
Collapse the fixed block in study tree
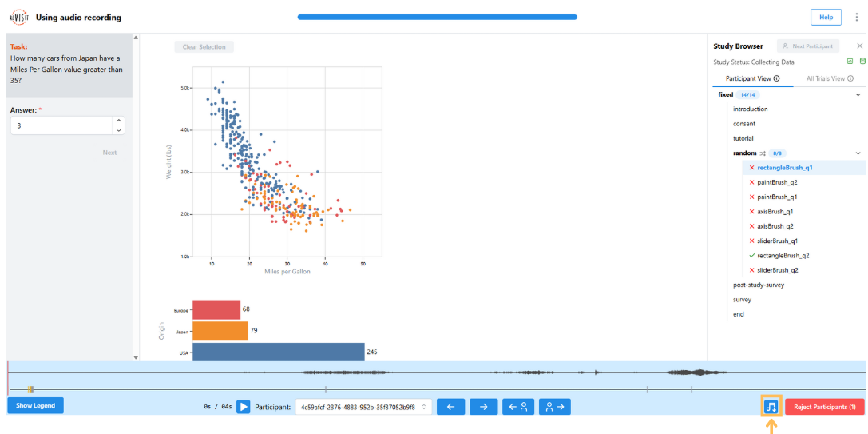click(x=858, y=94)
